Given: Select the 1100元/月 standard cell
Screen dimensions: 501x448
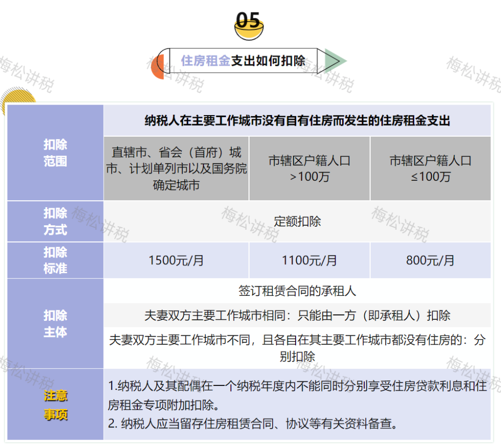Looking at the screenshot, I should 309,260.
